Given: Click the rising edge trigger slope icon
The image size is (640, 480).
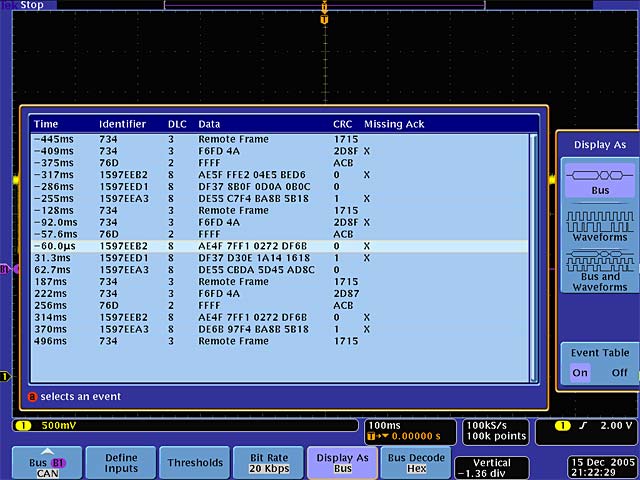Looking at the screenshot, I should coord(583,426).
